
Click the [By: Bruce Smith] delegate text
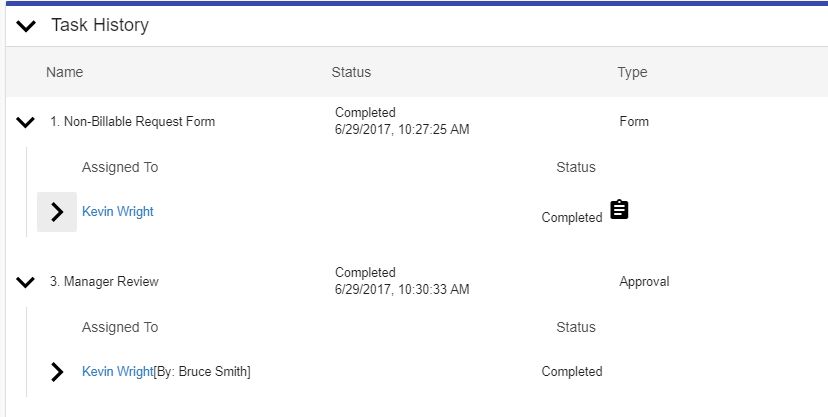202,372
